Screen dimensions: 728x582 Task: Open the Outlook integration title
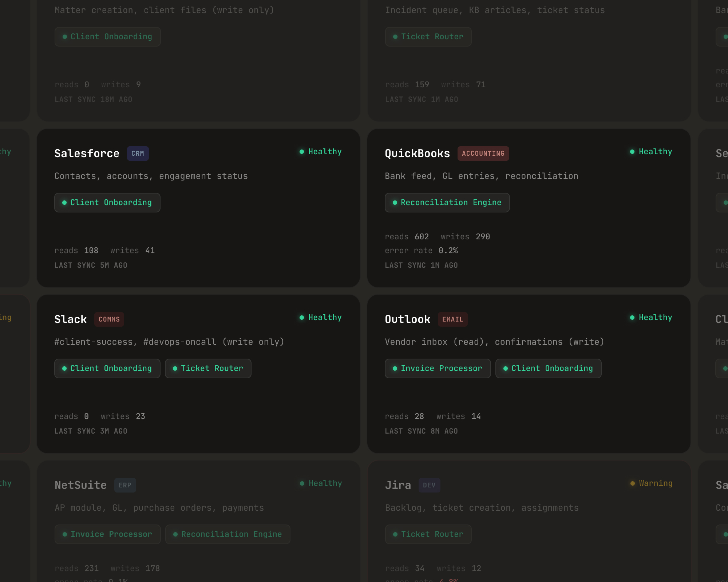click(x=408, y=319)
